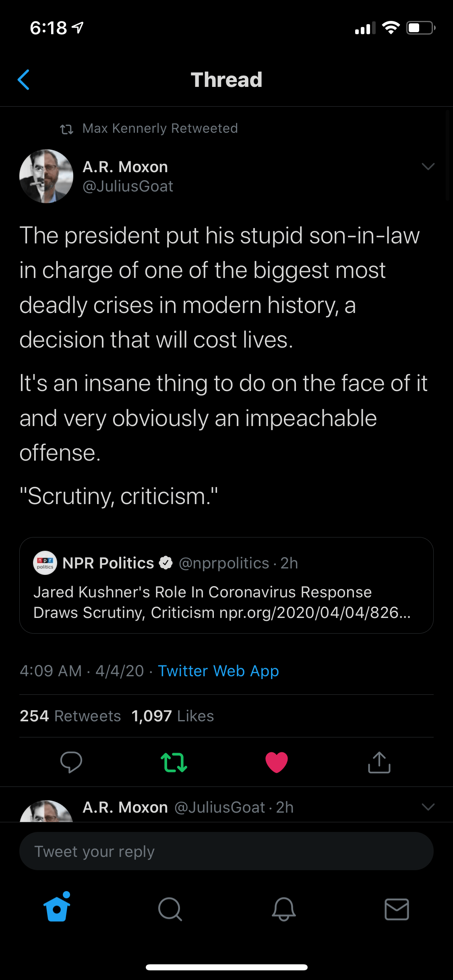View the 1,097 Likes list
The height and width of the screenshot is (980, 453).
pyautogui.click(x=173, y=716)
